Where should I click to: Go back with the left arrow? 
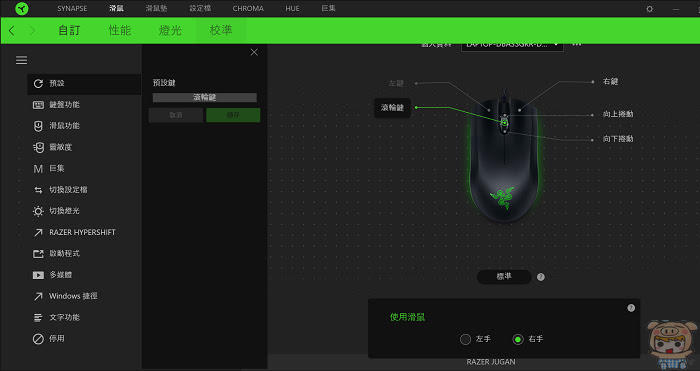pyautogui.click(x=12, y=30)
